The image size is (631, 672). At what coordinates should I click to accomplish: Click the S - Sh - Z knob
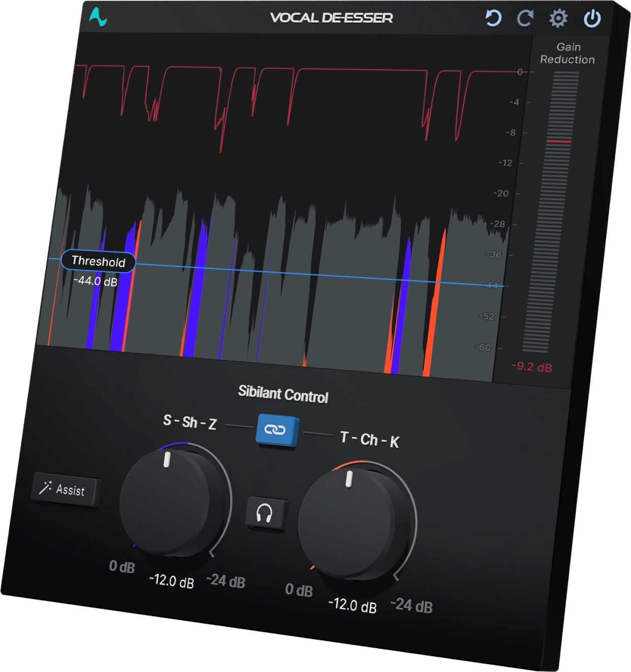click(x=170, y=501)
